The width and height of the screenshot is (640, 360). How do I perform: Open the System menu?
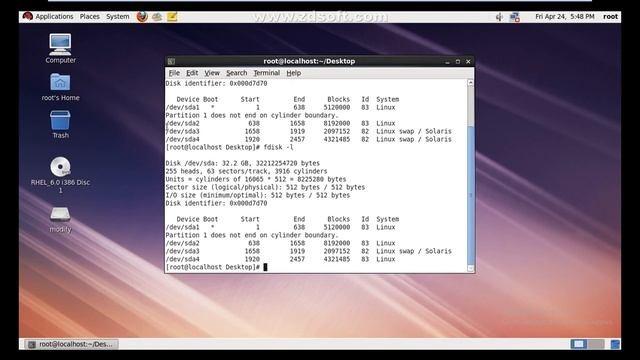(x=118, y=16)
